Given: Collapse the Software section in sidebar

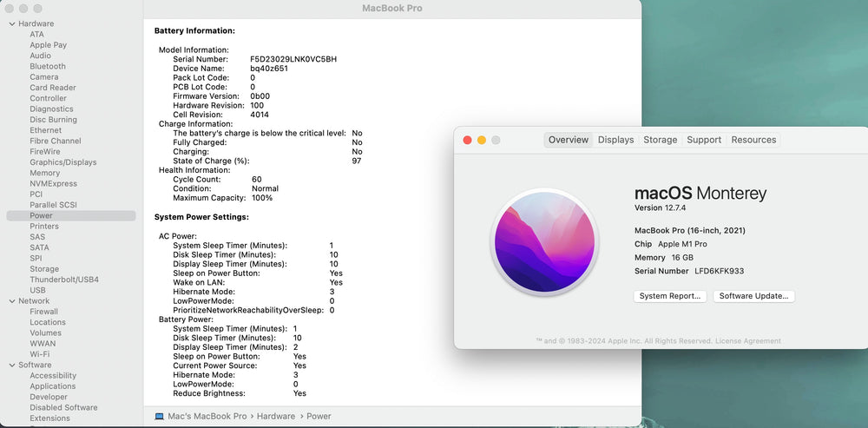Looking at the screenshot, I should click(11, 365).
